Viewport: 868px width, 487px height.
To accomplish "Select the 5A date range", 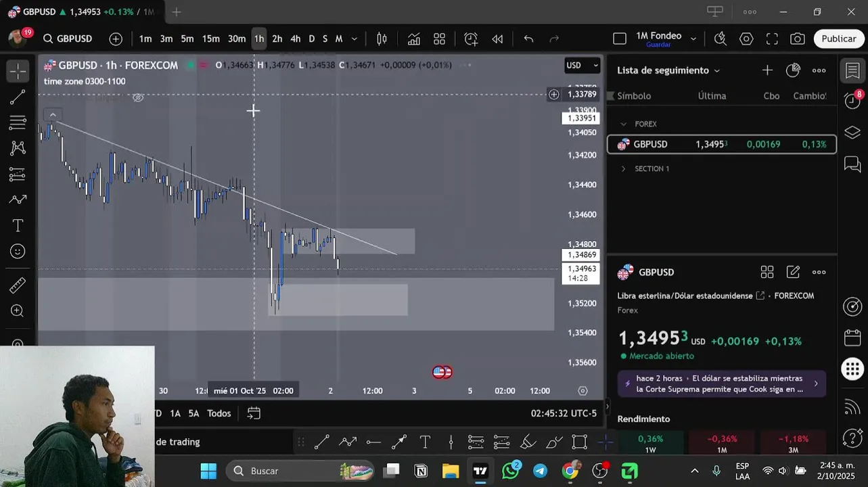I will [x=193, y=413].
